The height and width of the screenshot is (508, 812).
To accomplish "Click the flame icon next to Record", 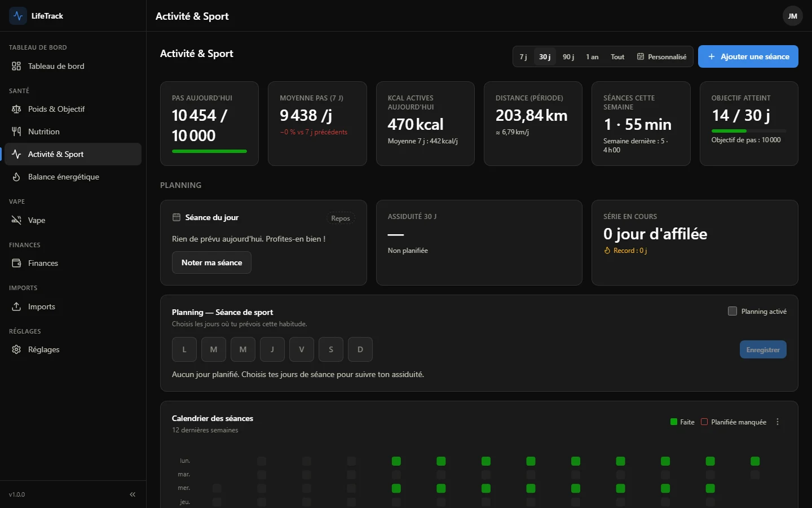I will pos(607,251).
